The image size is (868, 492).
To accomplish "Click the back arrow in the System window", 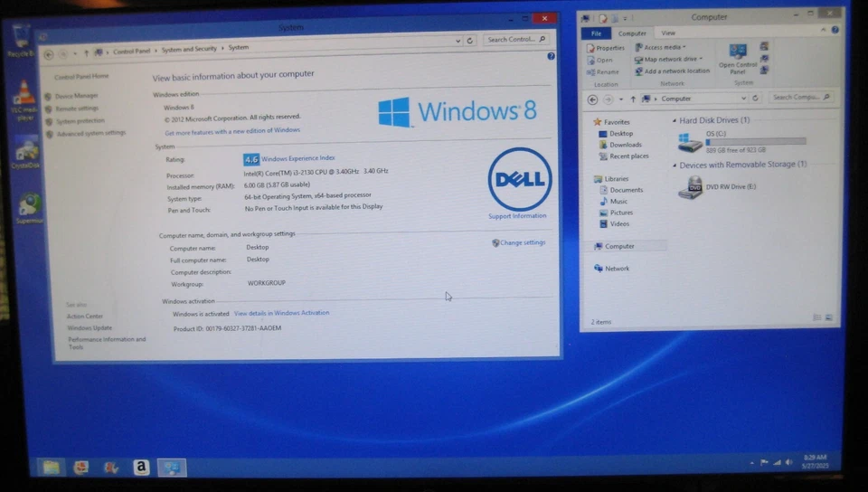I will [49, 53].
